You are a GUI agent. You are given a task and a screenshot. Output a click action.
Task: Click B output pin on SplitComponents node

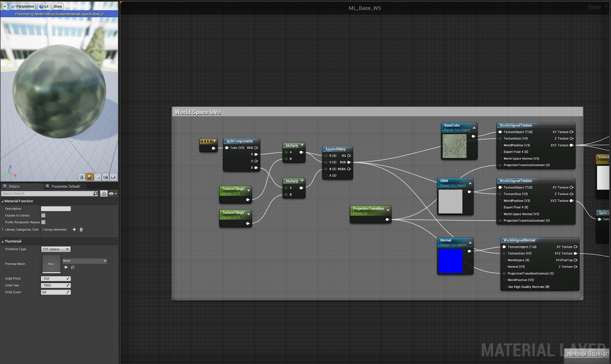point(256,168)
